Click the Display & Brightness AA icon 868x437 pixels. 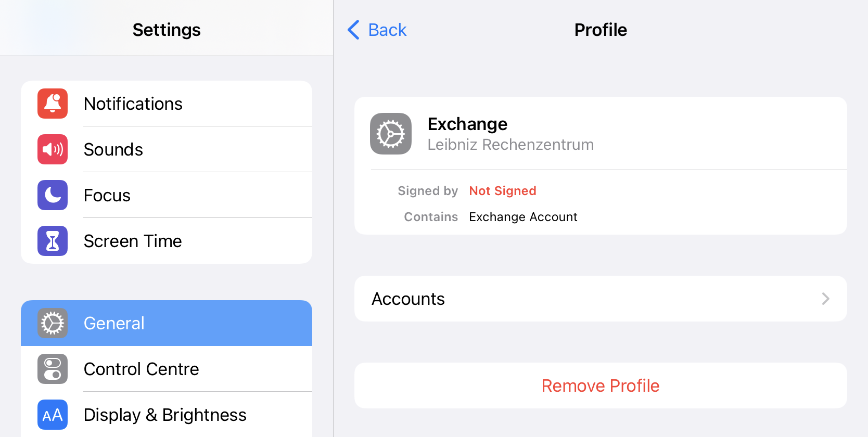coord(53,415)
